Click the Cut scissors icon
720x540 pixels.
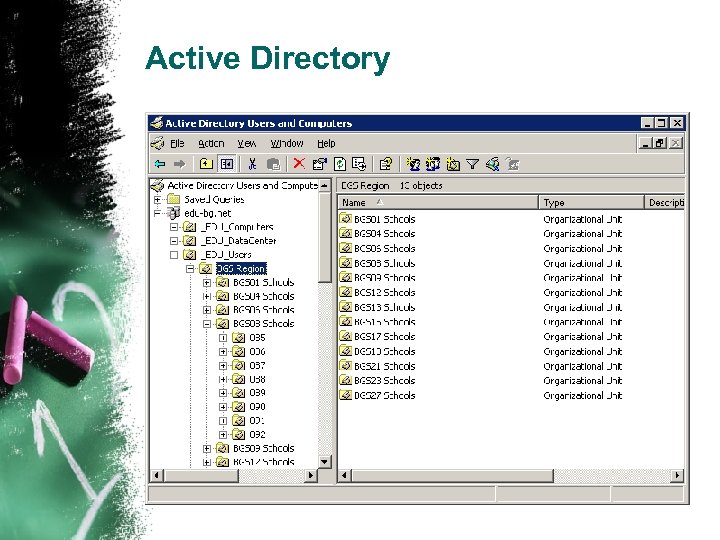point(252,163)
